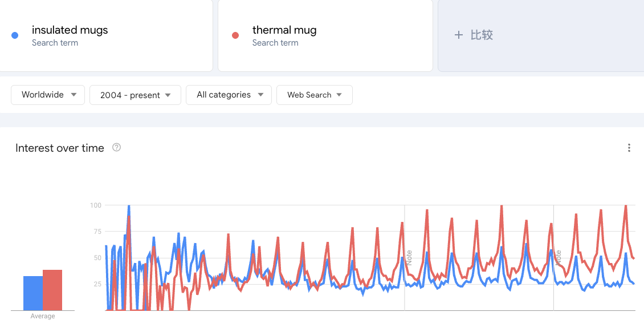Open the Interest over time options menu
The image size is (644, 336).
pos(629,148)
